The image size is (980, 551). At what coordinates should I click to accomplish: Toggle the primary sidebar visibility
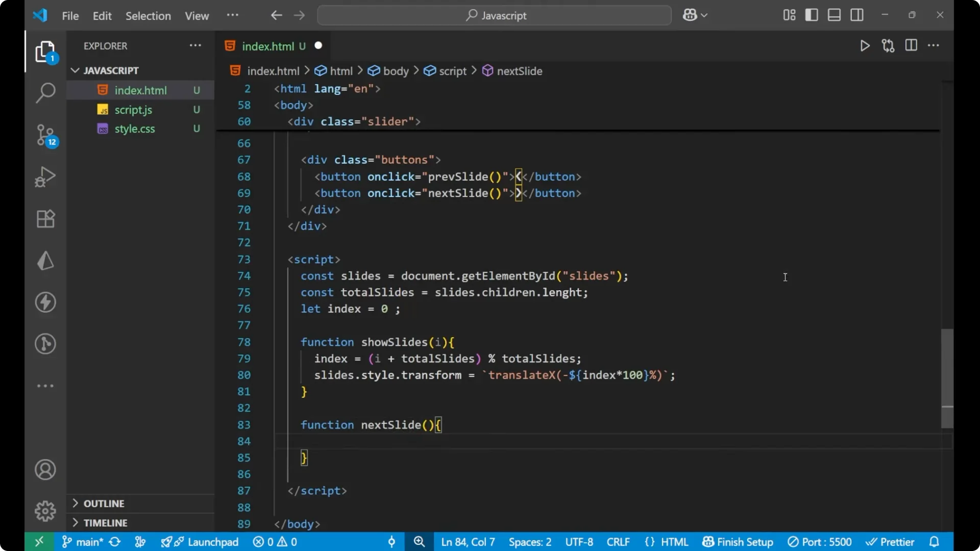pyautogui.click(x=812, y=15)
